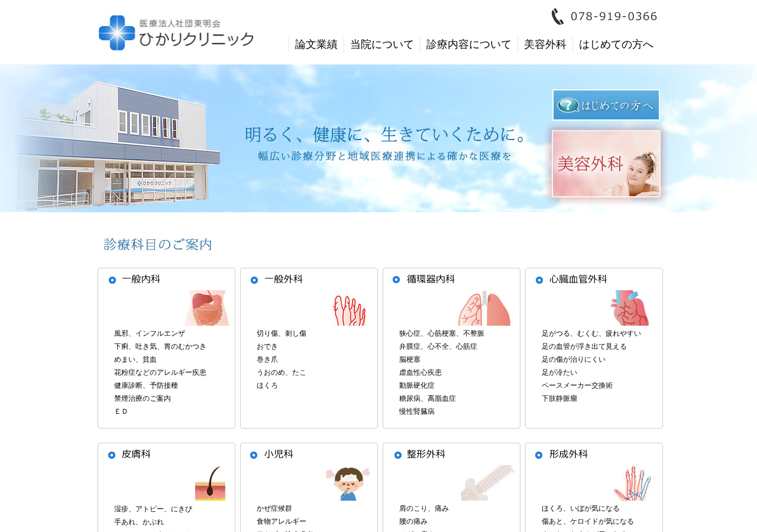Click the 診療科目のご案内 section heading
The height and width of the screenshot is (532, 757).
pyautogui.click(x=158, y=245)
